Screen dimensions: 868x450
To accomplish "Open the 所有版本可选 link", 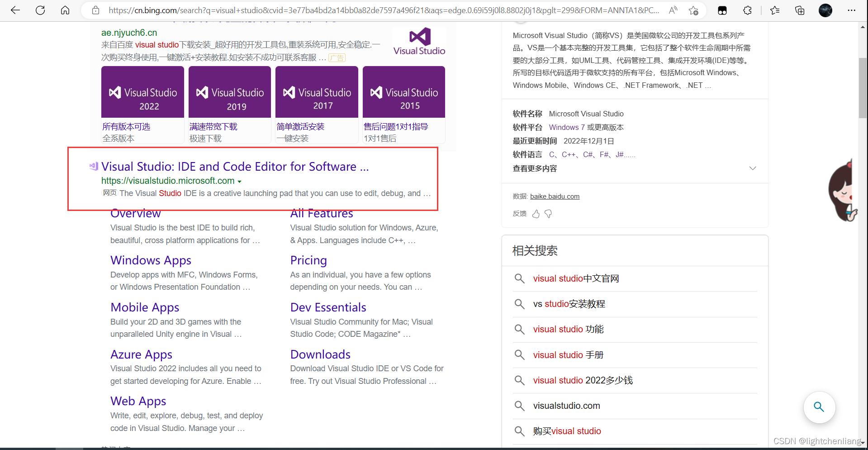I will pos(126,127).
